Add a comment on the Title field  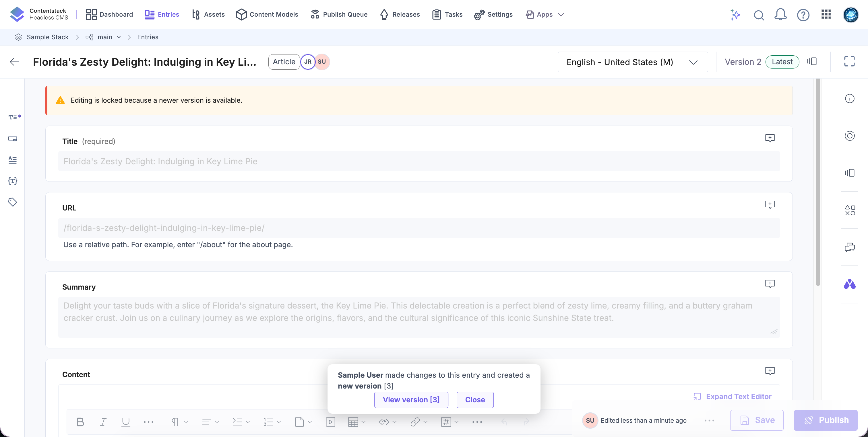tap(770, 138)
